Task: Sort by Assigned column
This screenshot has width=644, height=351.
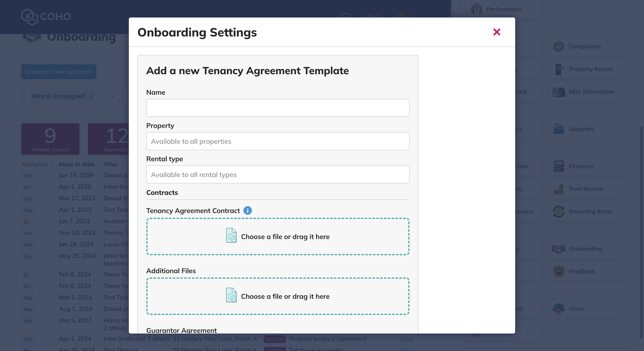Action: [x=37, y=164]
